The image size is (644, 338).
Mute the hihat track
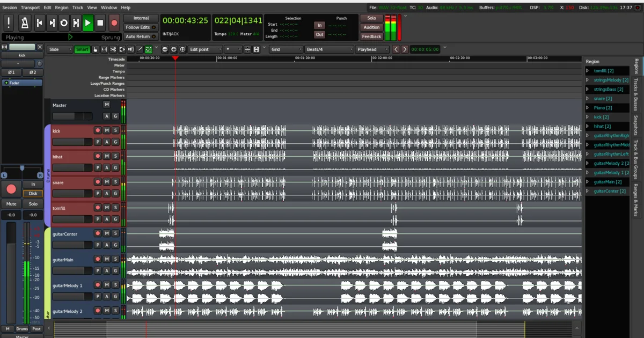click(107, 156)
